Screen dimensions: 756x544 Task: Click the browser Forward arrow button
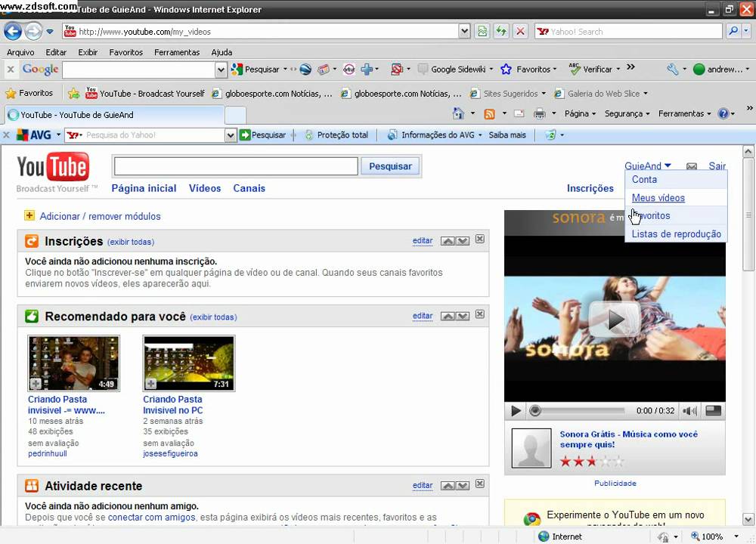[x=33, y=32]
